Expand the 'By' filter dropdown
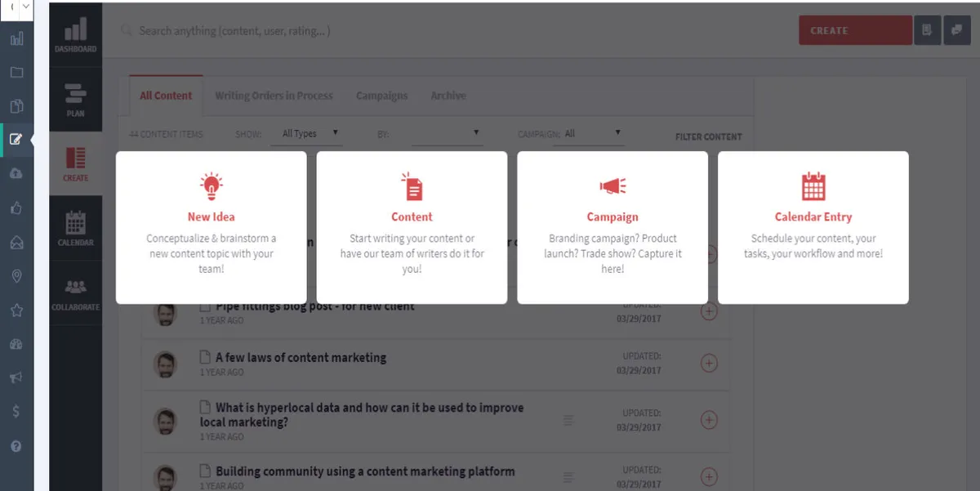This screenshot has height=491, width=980. pyautogui.click(x=446, y=133)
